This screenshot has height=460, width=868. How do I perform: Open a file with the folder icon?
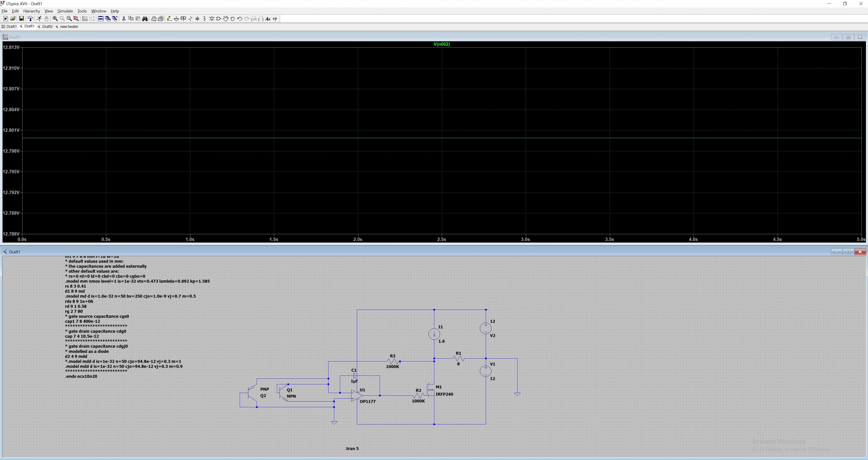point(13,19)
